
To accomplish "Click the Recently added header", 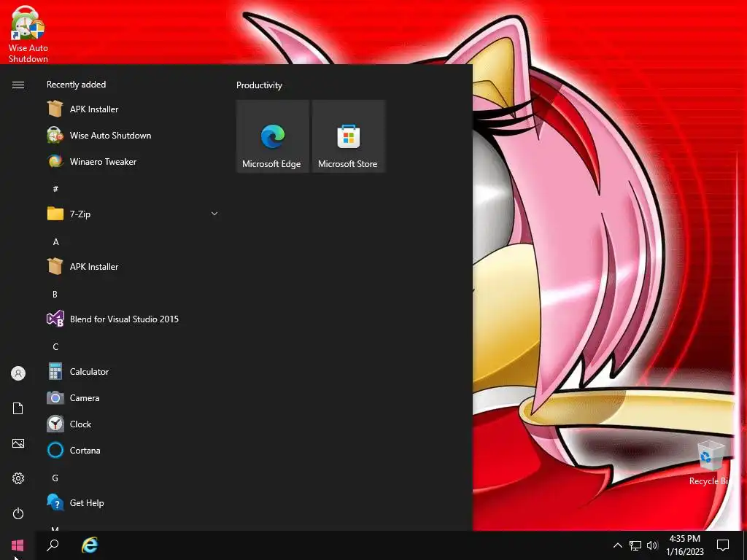I will pyautogui.click(x=76, y=85).
